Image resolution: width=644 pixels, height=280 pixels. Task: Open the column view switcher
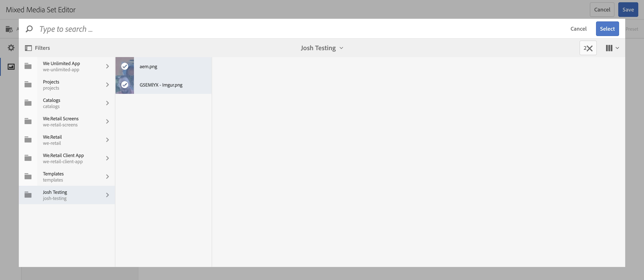pos(612,48)
